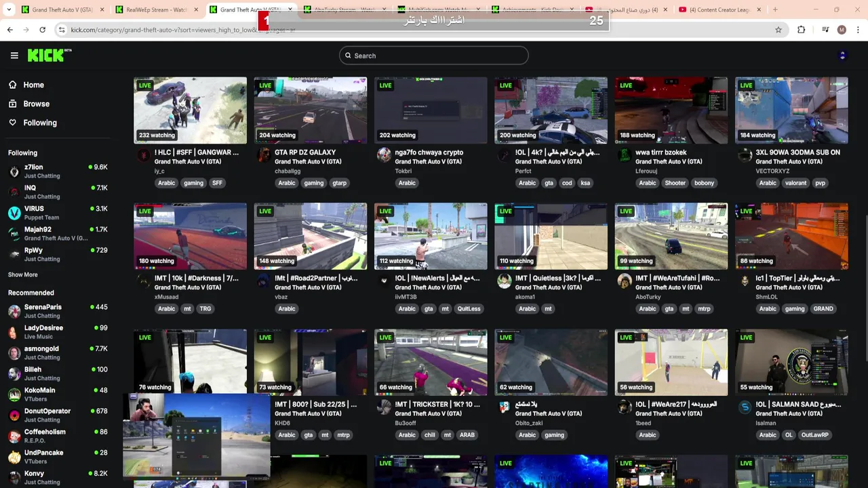Open INQ channel in Following list
Image resolution: width=868 pixels, height=488 pixels.
click(x=58, y=192)
